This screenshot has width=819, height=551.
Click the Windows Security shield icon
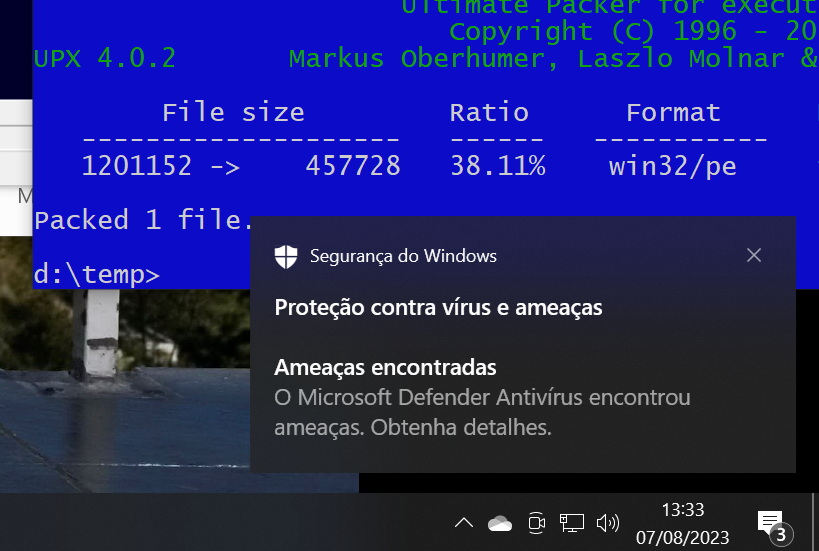point(286,256)
